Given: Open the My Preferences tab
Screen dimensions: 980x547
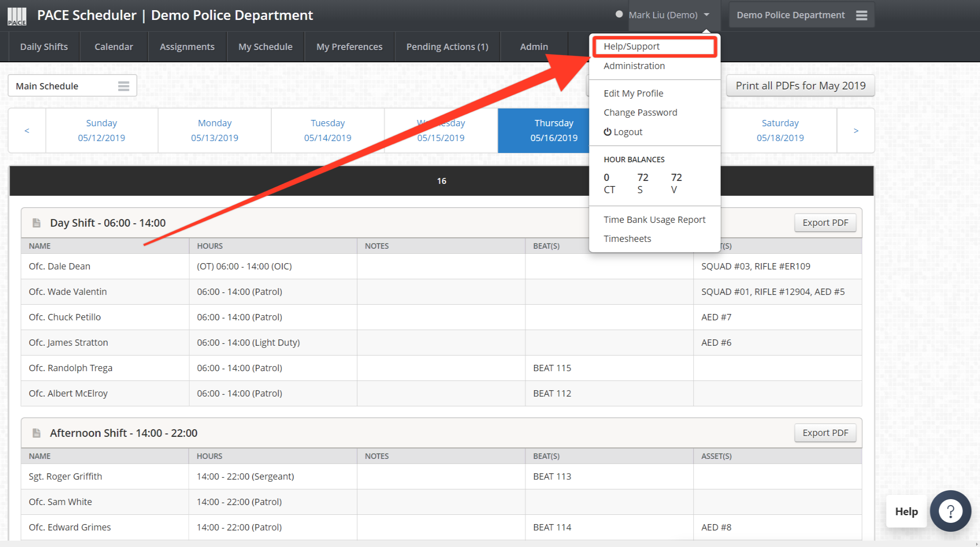Looking at the screenshot, I should pyautogui.click(x=349, y=47).
